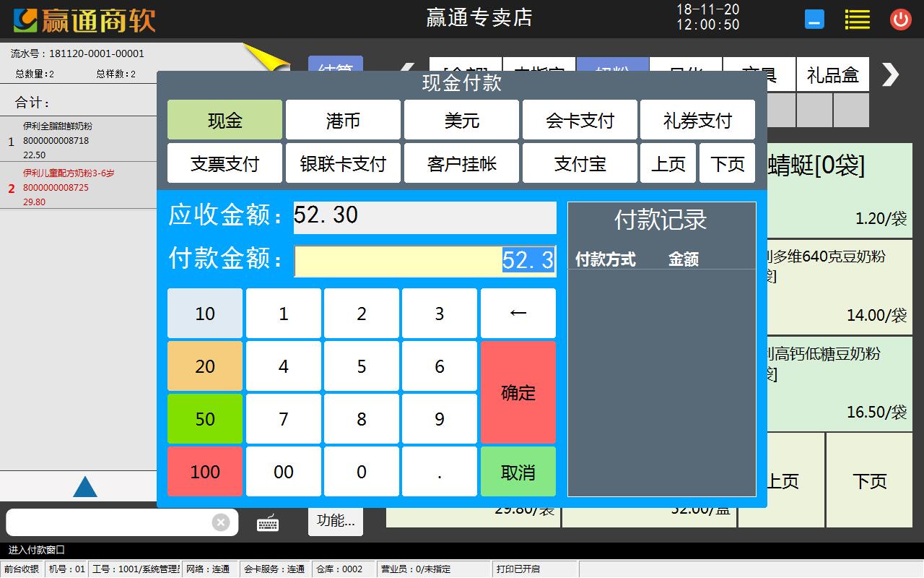Switch to 礼品盒 category tab
This screenshot has width=924, height=578.
[x=832, y=74]
